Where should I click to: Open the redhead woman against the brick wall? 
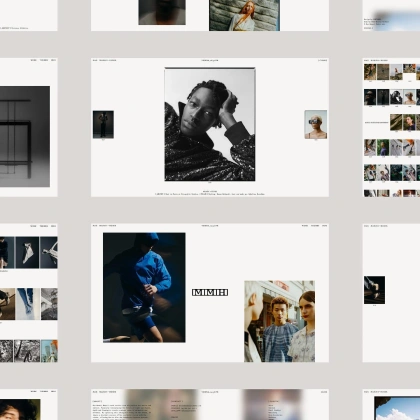pyautogui.click(x=244, y=15)
